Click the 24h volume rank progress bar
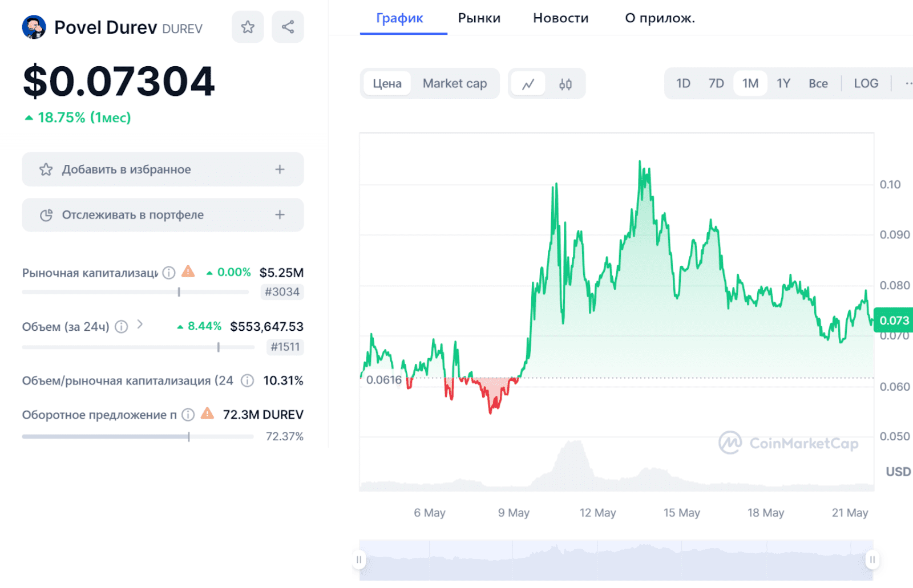Screen dimensions: 913x588 click(138, 347)
